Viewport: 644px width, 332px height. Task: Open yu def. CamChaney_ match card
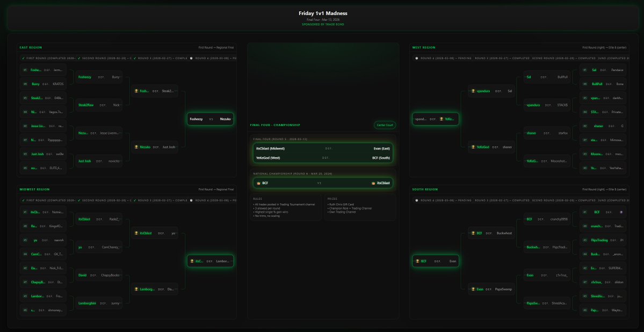pyautogui.click(x=99, y=247)
